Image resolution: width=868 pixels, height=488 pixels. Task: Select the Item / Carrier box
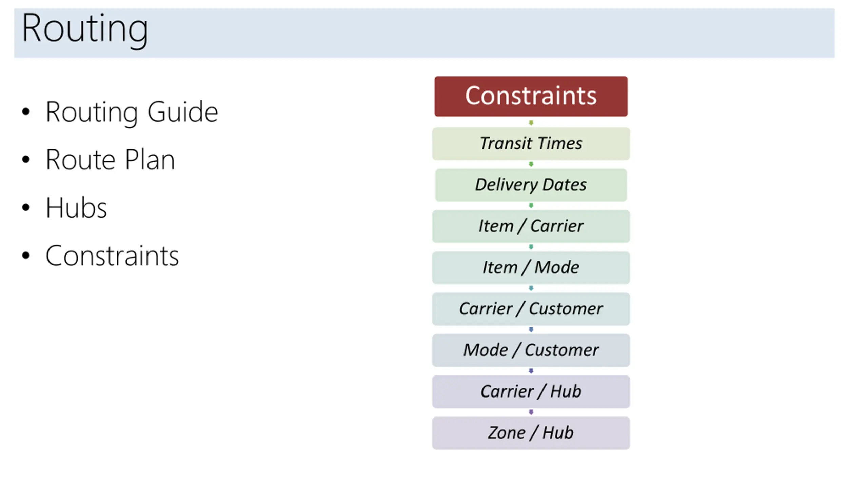click(531, 226)
